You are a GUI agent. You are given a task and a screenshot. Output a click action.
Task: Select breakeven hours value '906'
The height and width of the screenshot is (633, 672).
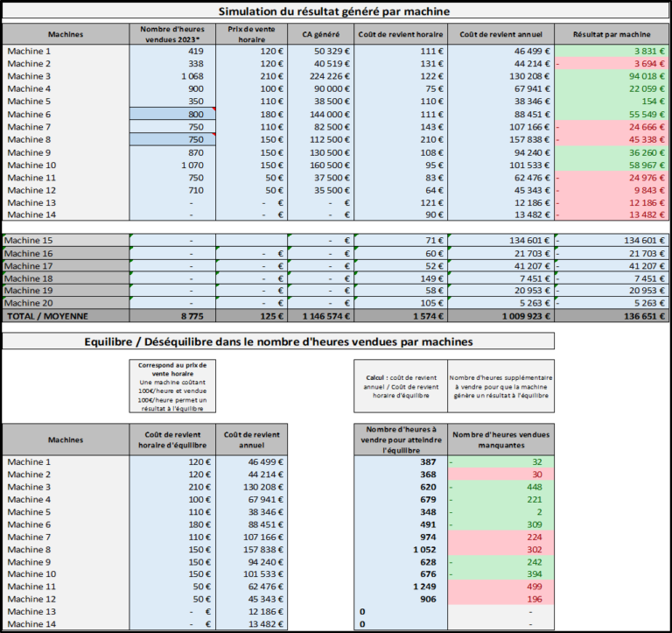(401, 599)
